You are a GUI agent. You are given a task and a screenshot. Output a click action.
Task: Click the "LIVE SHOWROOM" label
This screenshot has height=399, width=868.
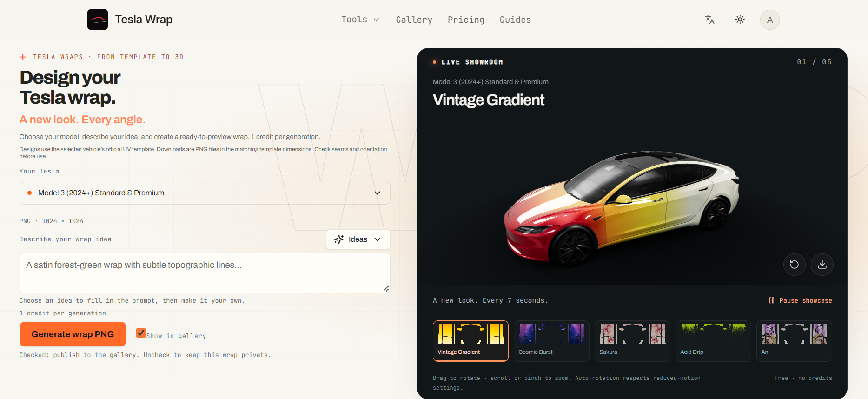(x=472, y=62)
